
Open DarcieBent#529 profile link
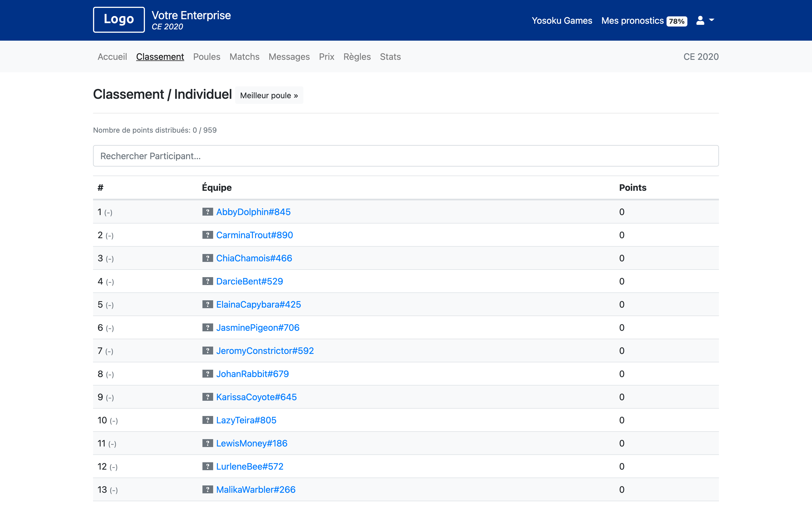[250, 282]
